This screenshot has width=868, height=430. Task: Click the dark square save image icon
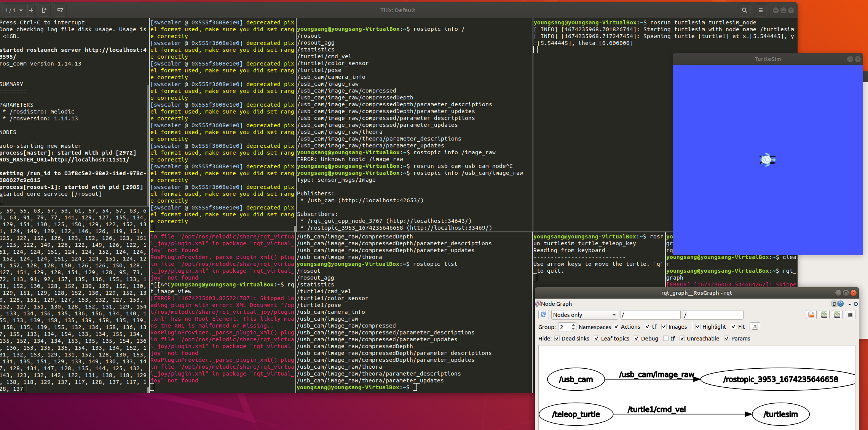(850, 315)
